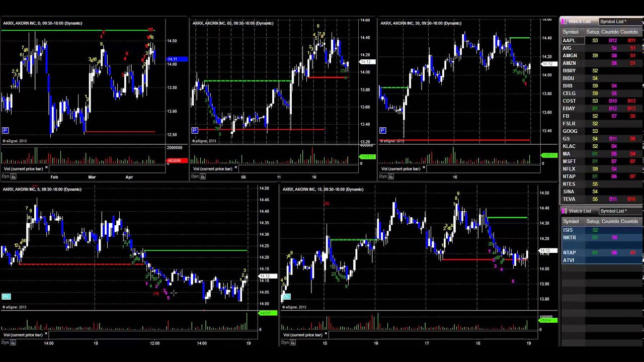The image size is (644, 362).
Task: Click the Vol (current price bar) label on 15-minute chart
Action: point(303,334)
